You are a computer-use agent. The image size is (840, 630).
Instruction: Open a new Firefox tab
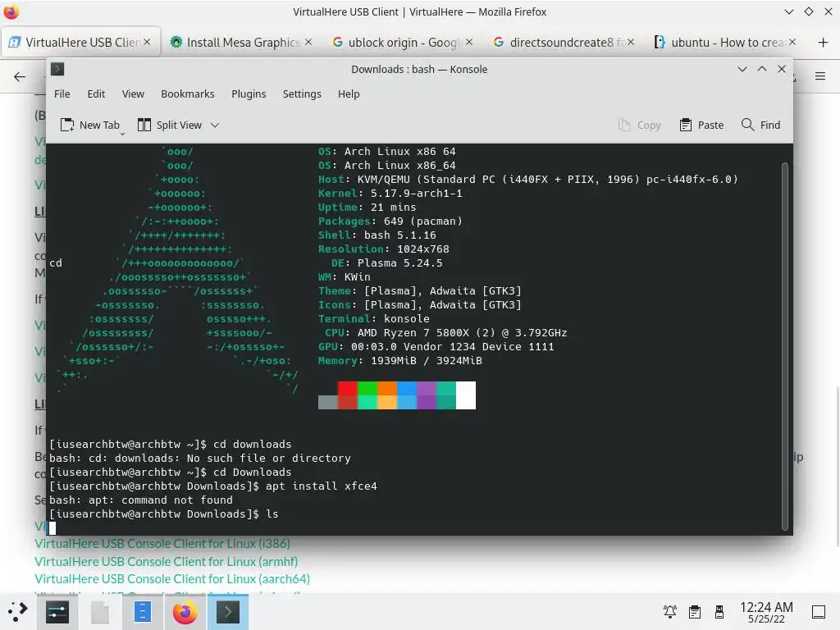click(824, 43)
